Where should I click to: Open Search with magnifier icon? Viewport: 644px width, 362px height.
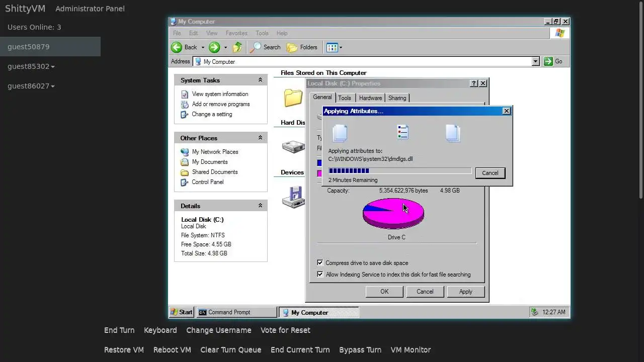[x=266, y=47]
